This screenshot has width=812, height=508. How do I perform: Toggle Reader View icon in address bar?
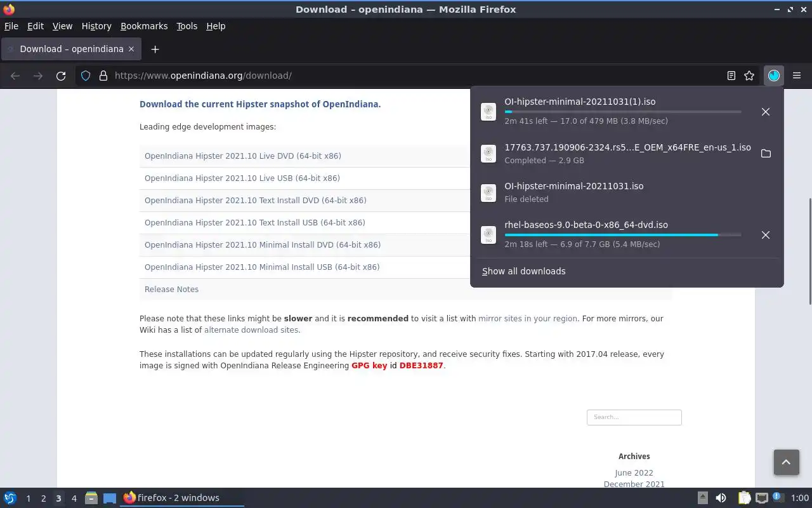(731, 76)
